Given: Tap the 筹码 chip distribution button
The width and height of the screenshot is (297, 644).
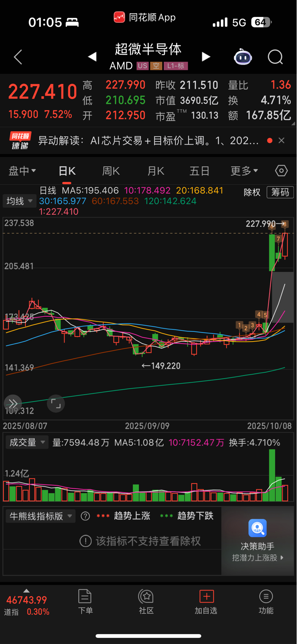Looking at the screenshot, I should [280, 192].
